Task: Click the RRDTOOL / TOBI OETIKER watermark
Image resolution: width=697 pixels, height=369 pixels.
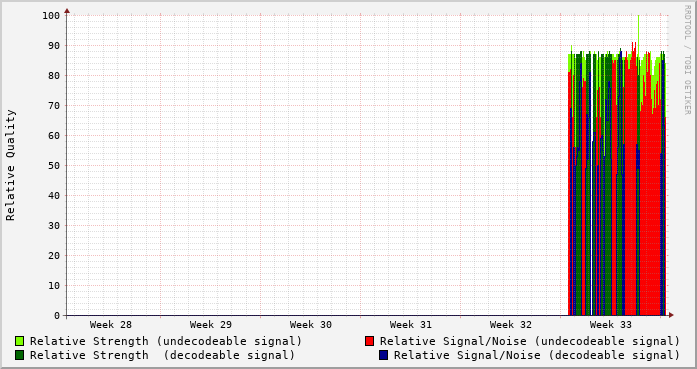Action: point(687,60)
